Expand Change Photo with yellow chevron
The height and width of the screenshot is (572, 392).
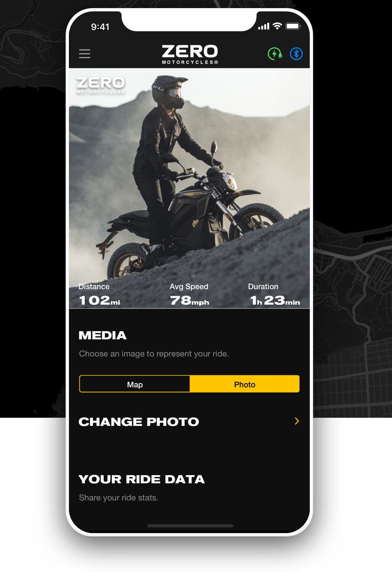[x=297, y=421]
